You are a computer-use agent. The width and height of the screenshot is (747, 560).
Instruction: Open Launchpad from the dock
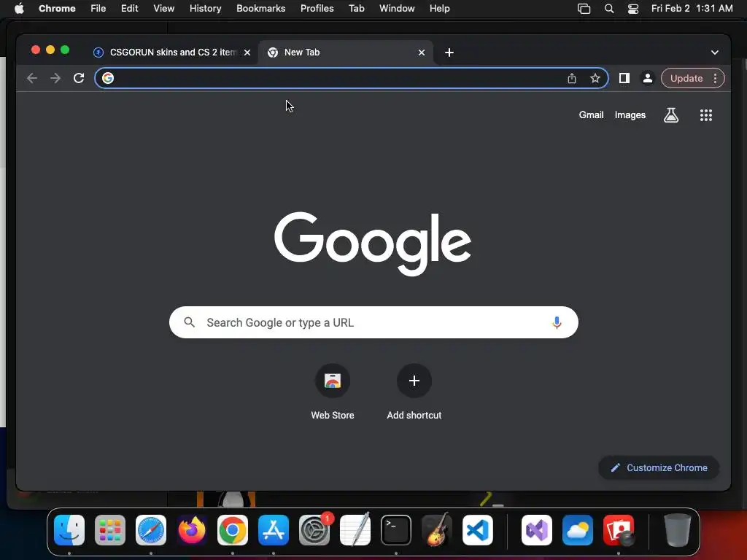[110, 530]
